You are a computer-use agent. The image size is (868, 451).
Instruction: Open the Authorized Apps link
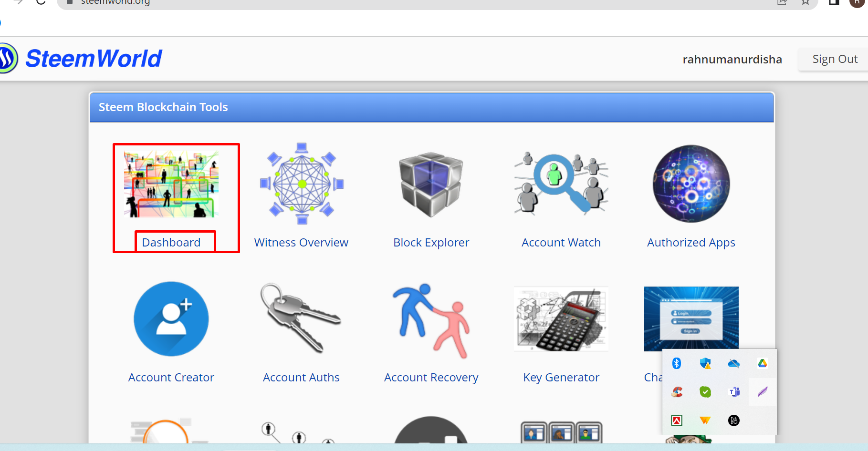[691, 243]
